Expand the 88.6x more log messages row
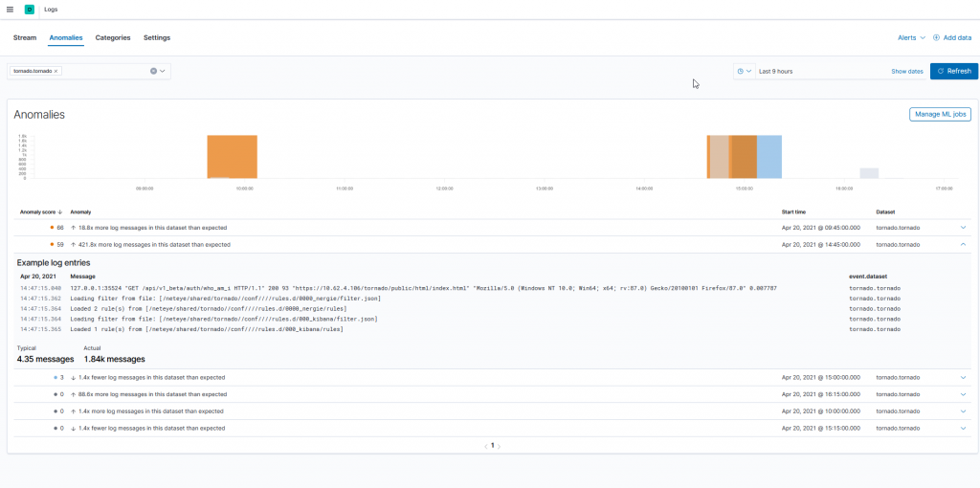 click(x=963, y=393)
